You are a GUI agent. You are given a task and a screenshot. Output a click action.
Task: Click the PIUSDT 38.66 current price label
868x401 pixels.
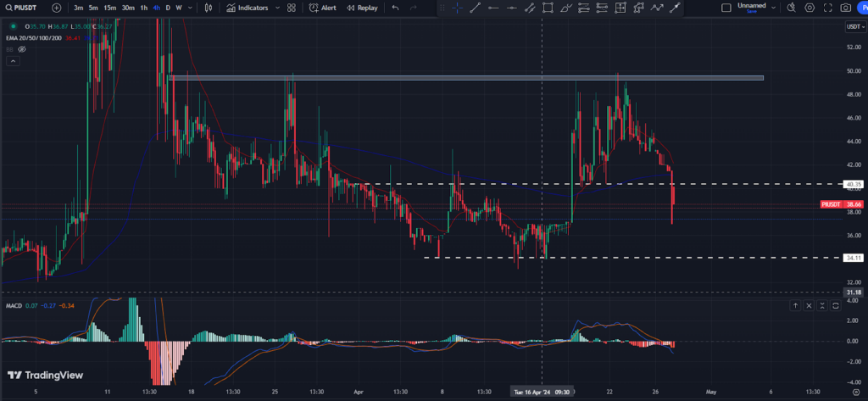(842, 204)
